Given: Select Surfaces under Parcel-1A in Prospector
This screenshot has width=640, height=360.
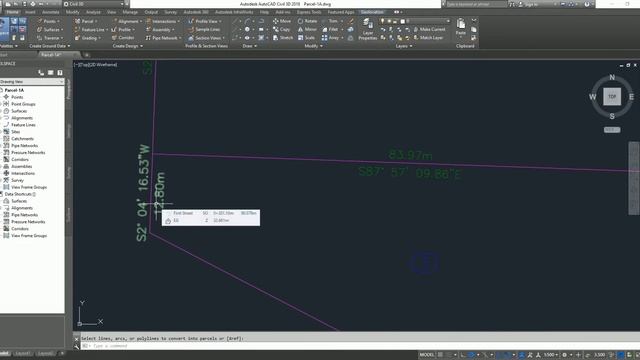Looking at the screenshot, I should [19, 111].
